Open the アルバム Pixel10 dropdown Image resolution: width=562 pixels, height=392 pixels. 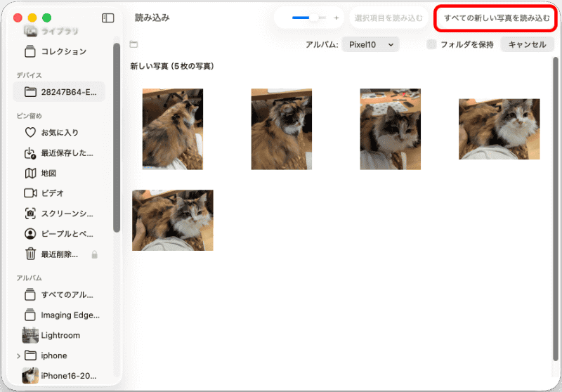[x=370, y=45]
